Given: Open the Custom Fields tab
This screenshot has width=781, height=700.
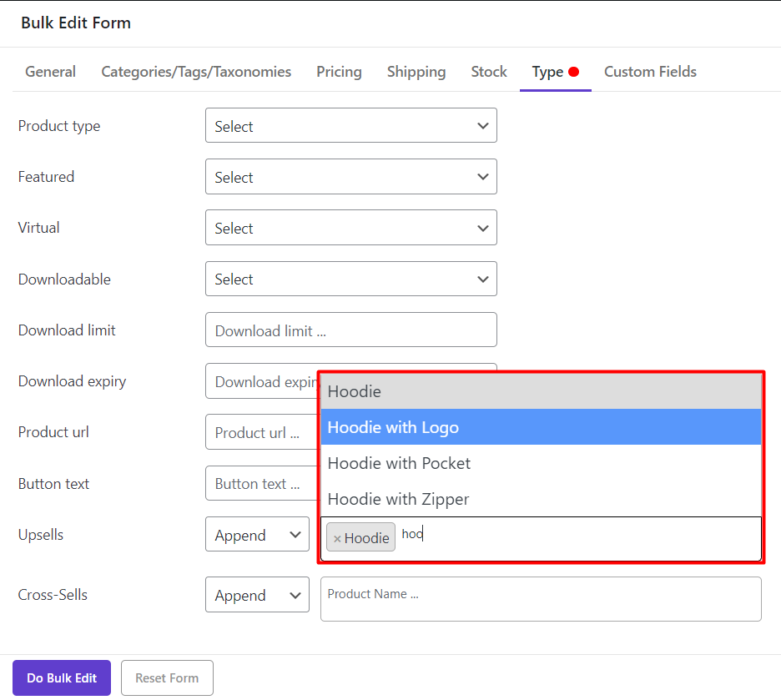Looking at the screenshot, I should (650, 72).
